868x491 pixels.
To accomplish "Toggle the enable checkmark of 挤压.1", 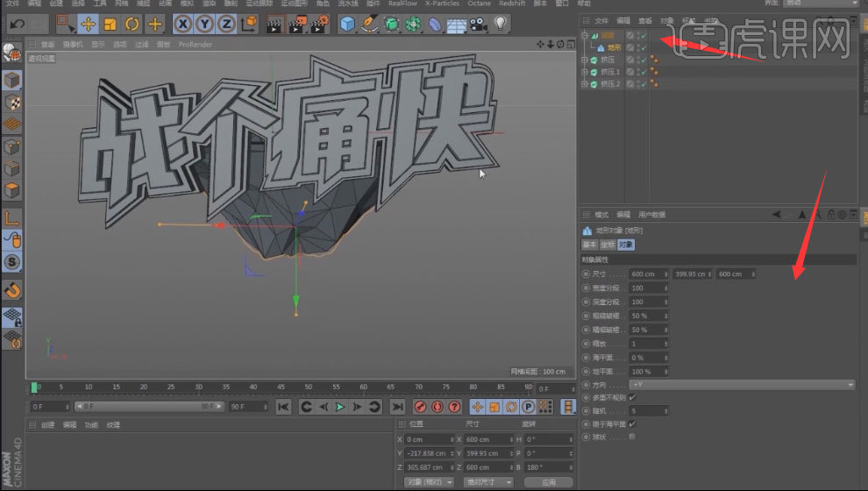I will point(644,73).
